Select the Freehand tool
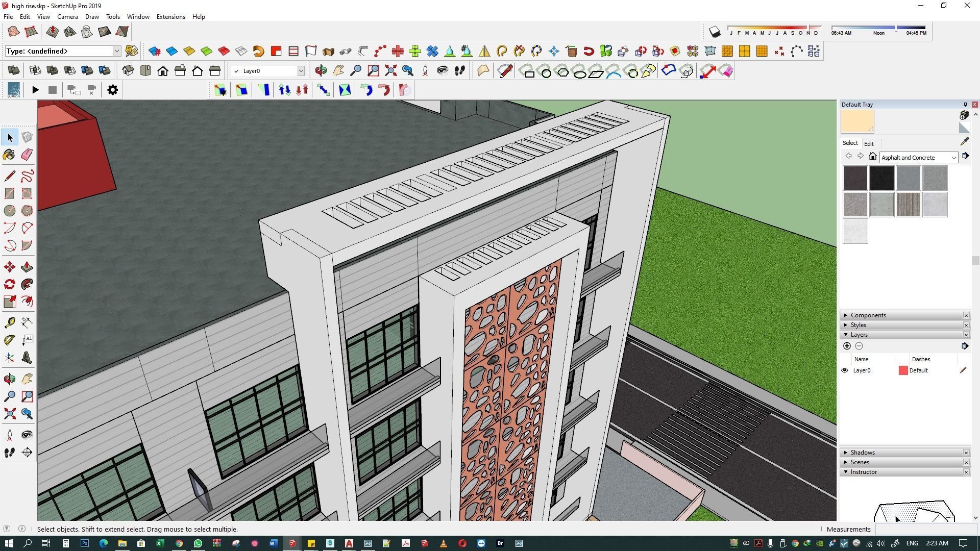 click(27, 176)
